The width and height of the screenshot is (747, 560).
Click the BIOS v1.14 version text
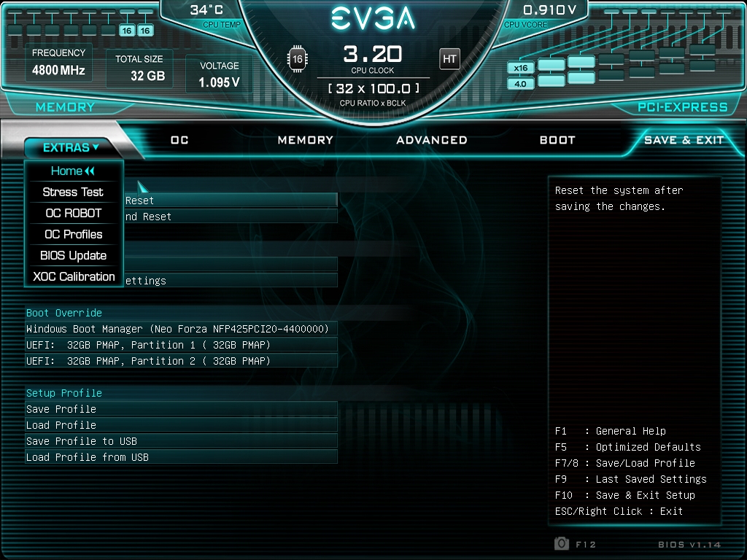(689, 544)
